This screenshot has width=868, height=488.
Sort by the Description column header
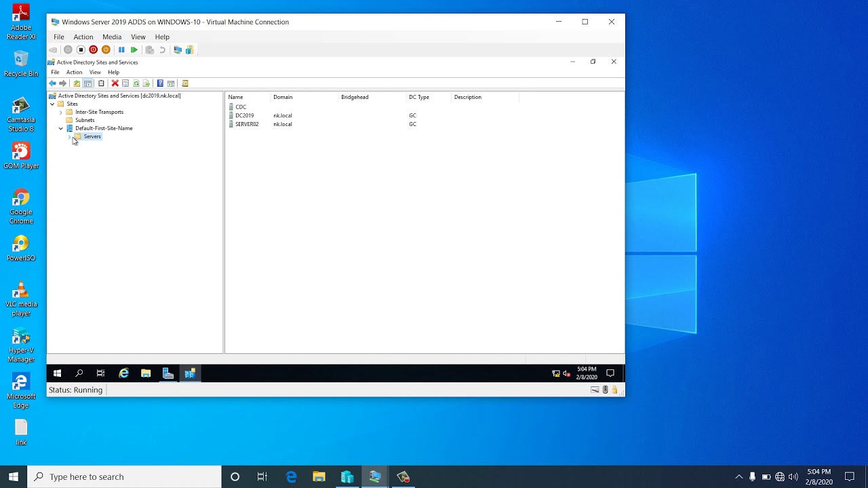pos(485,98)
